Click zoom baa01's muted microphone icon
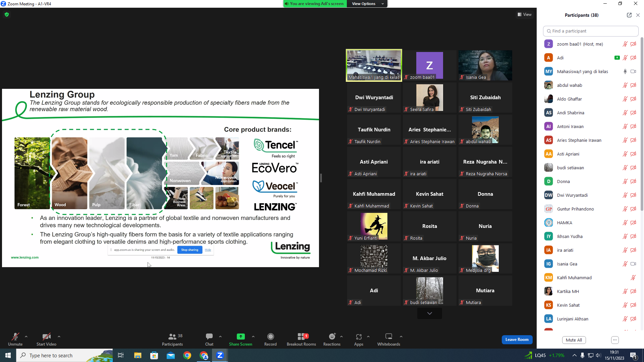Image resolution: width=644 pixels, height=362 pixels. (x=625, y=44)
